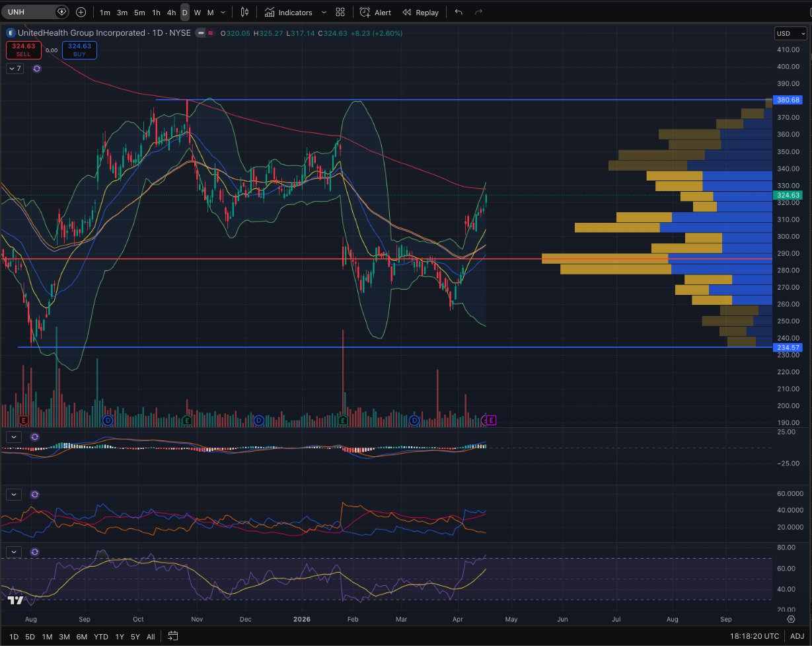Click the D dividend marker in December
Viewport: 812px width, 646px height.
pos(259,420)
